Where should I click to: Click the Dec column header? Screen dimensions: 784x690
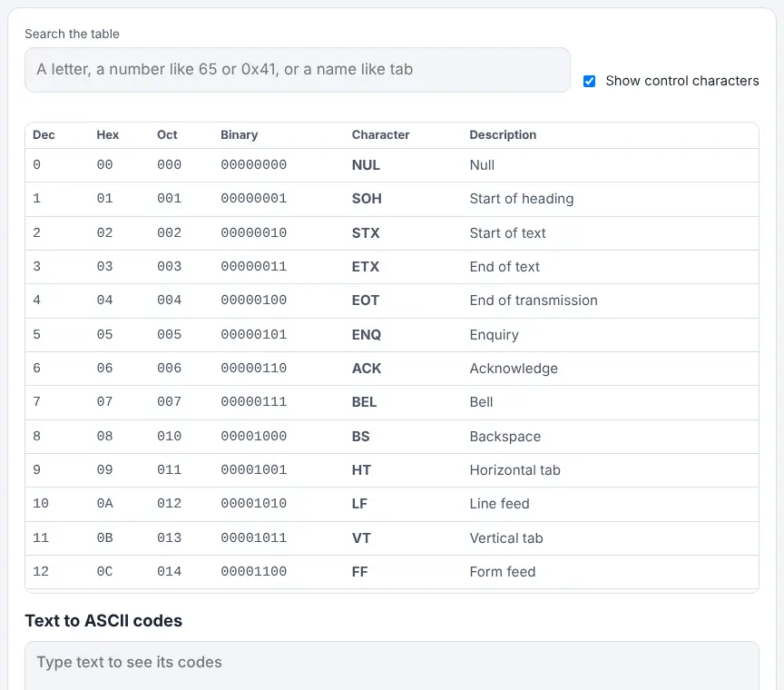[44, 135]
